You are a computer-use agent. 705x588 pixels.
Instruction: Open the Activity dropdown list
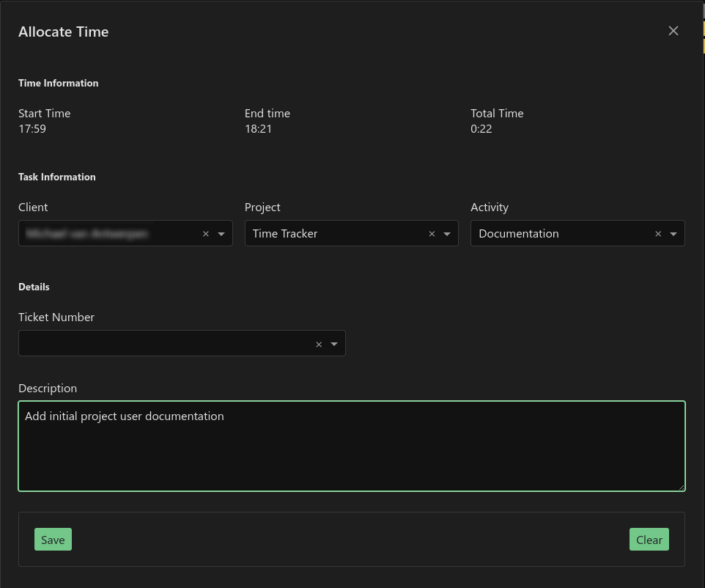click(x=674, y=233)
